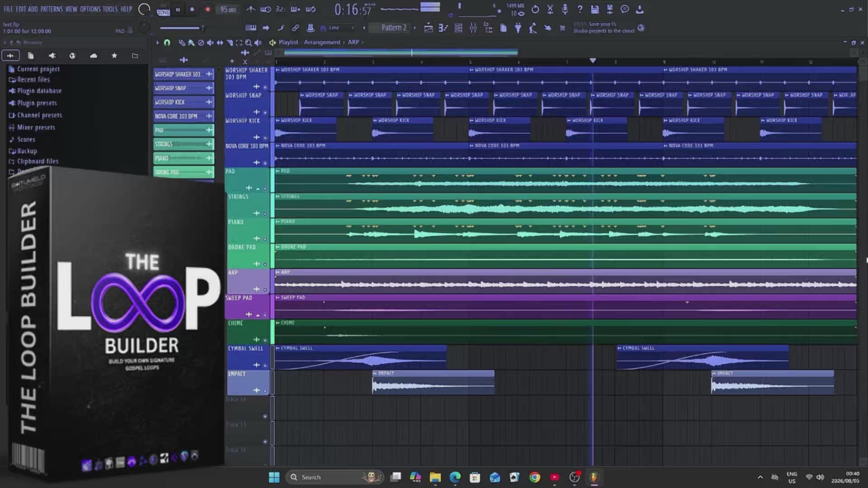Screen dimensions: 868x488
Task: Expand the arrow after ARP breadcrumb
Action: pyautogui.click(x=363, y=42)
